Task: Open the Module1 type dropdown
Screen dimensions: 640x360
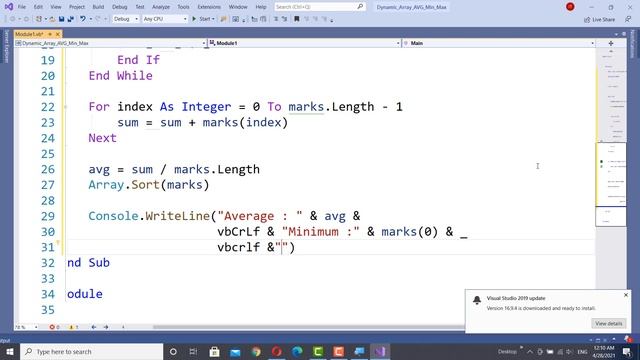Action: coord(304,43)
